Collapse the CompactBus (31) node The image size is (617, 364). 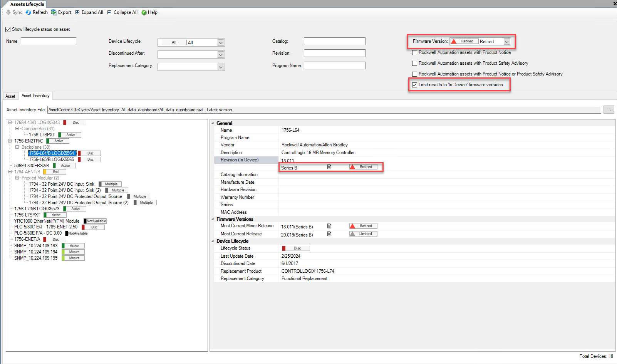point(17,129)
